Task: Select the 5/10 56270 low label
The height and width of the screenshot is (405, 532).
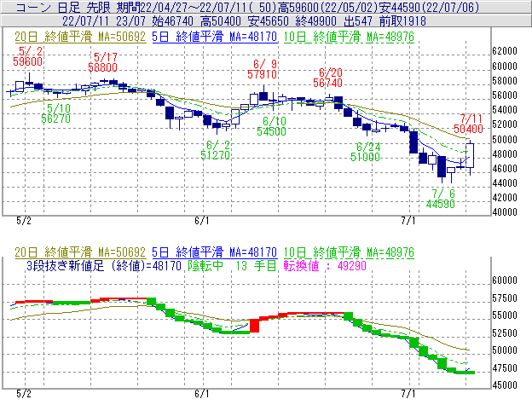Action: click(56, 113)
